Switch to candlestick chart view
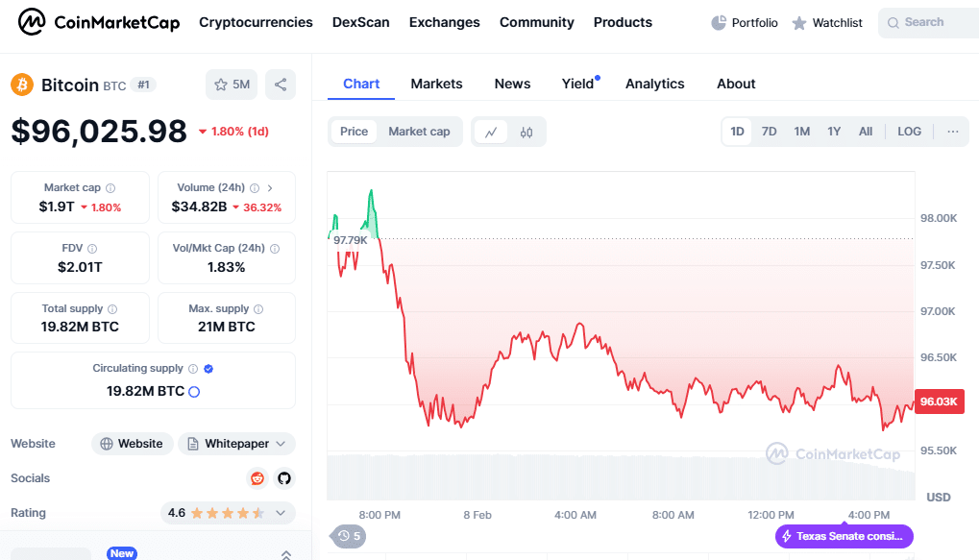Screen dimensions: 979x560 click(526, 132)
